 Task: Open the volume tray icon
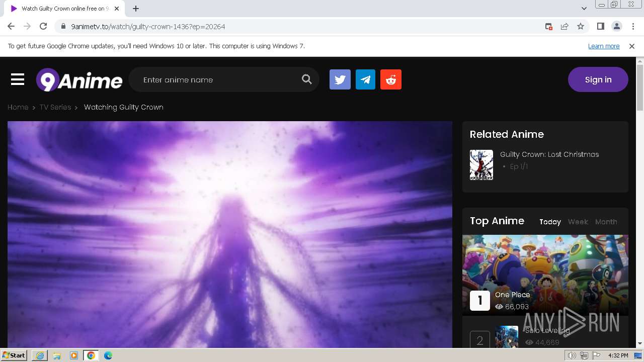coord(572,355)
